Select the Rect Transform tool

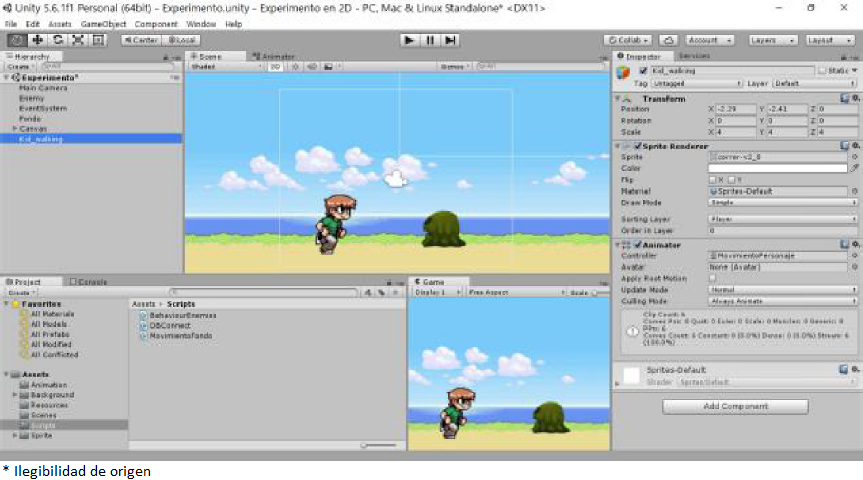pyautogui.click(x=98, y=40)
